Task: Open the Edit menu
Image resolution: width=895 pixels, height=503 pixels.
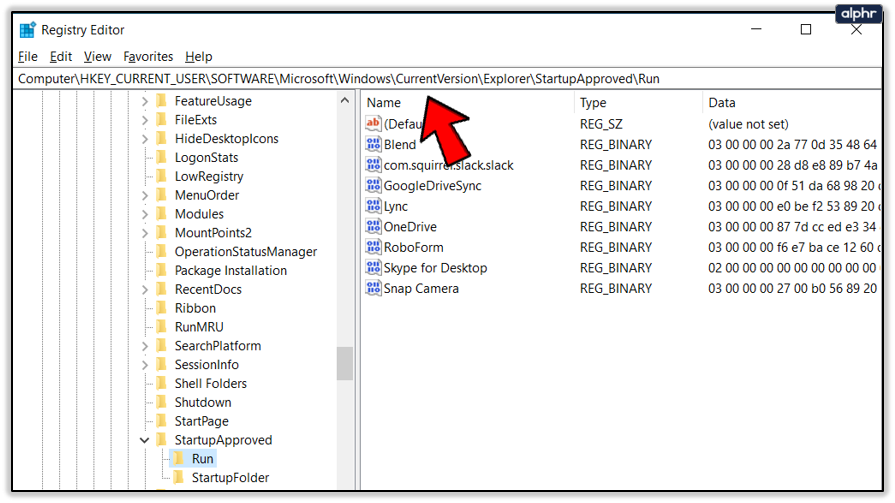Action: click(x=61, y=57)
